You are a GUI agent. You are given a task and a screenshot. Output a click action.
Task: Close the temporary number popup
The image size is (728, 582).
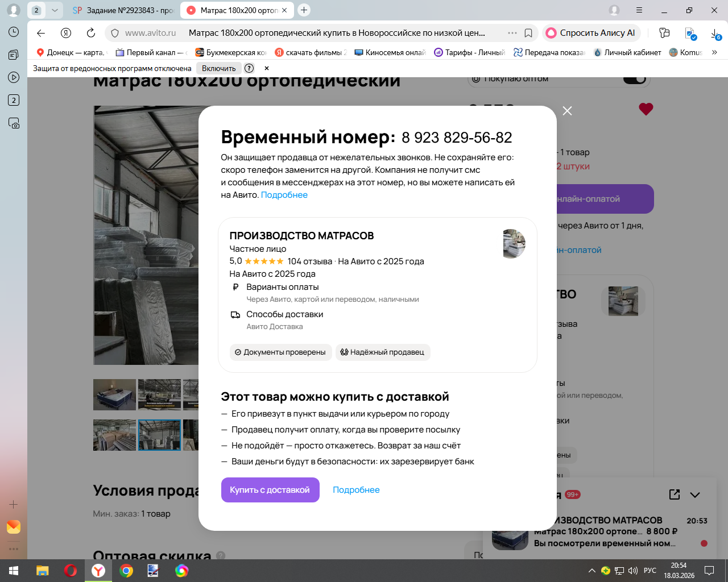pos(567,111)
